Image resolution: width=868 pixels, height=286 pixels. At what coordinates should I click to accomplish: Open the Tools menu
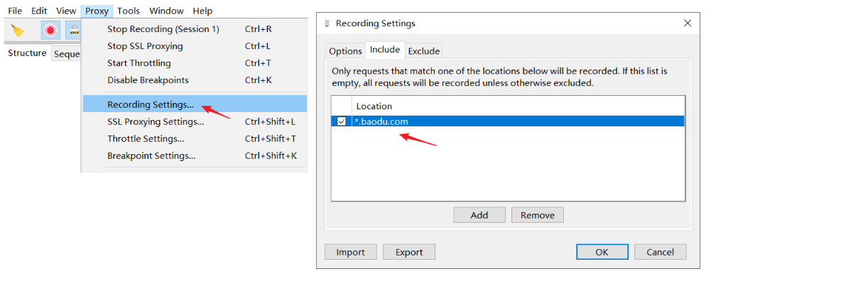[x=129, y=11]
